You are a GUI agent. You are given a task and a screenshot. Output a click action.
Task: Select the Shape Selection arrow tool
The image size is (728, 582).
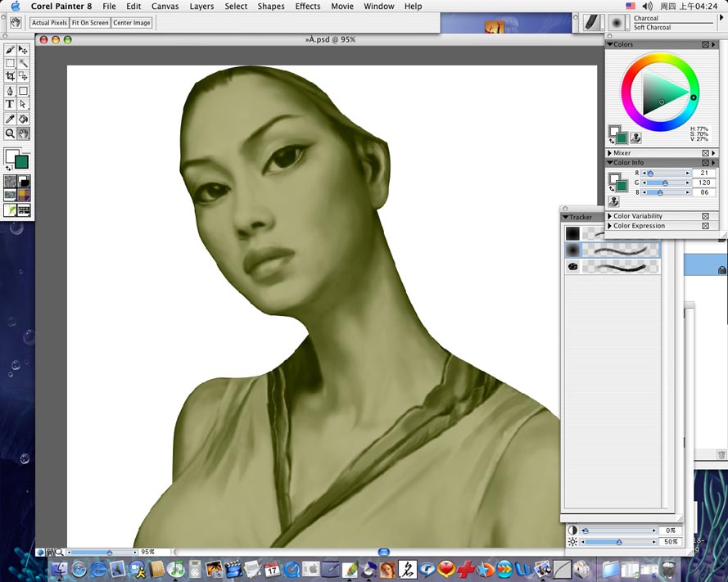coord(23,104)
